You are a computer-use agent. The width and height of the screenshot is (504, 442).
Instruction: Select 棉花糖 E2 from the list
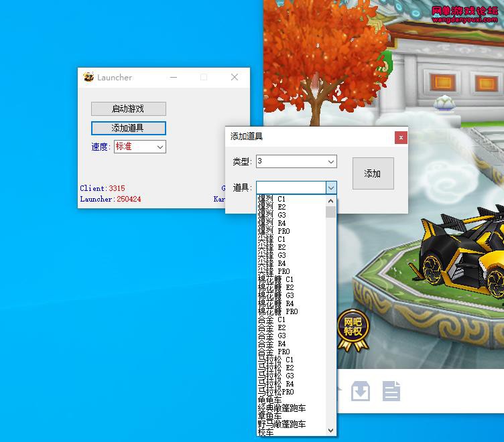[292, 287]
